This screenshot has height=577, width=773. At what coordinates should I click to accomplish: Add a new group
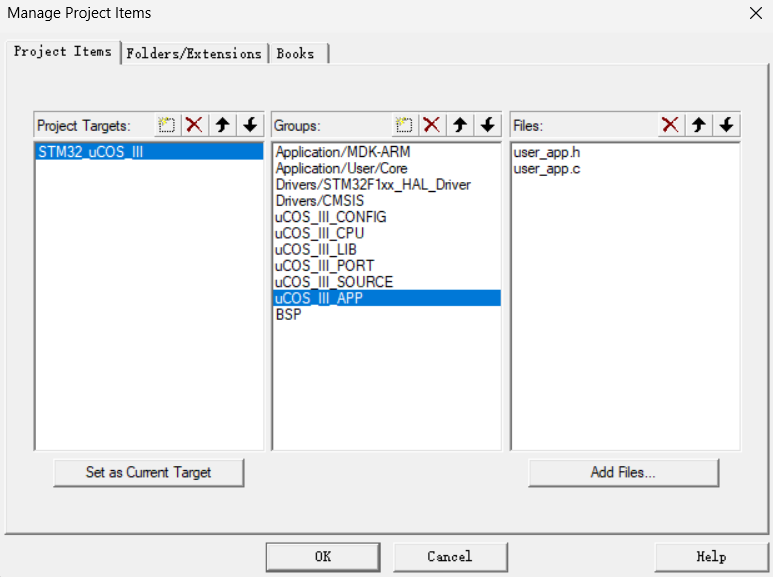click(404, 125)
